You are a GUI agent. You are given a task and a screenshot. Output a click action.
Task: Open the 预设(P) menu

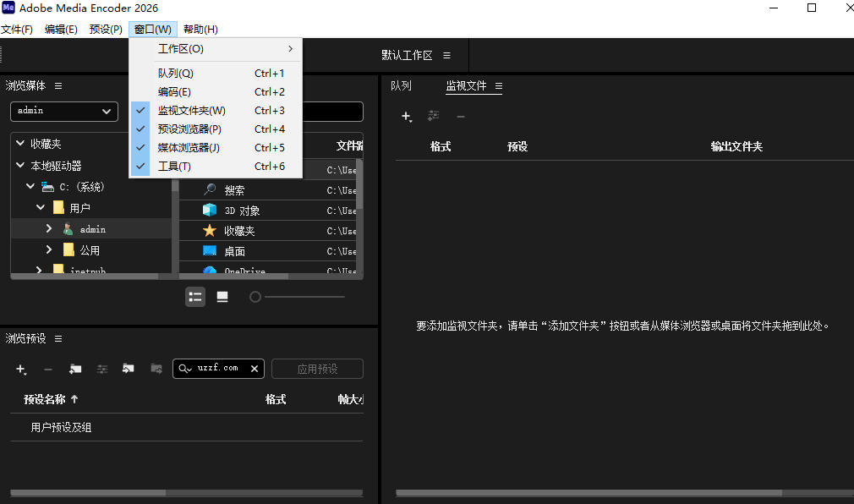pyautogui.click(x=106, y=30)
